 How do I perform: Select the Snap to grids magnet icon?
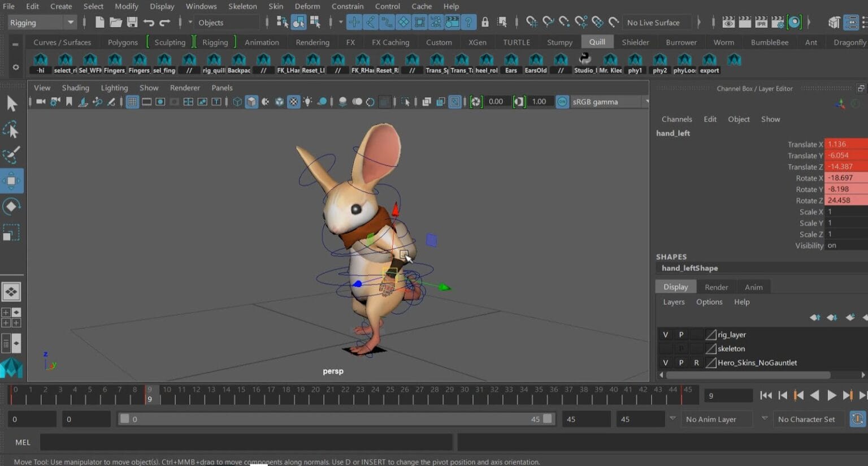click(x=531, y=23)
